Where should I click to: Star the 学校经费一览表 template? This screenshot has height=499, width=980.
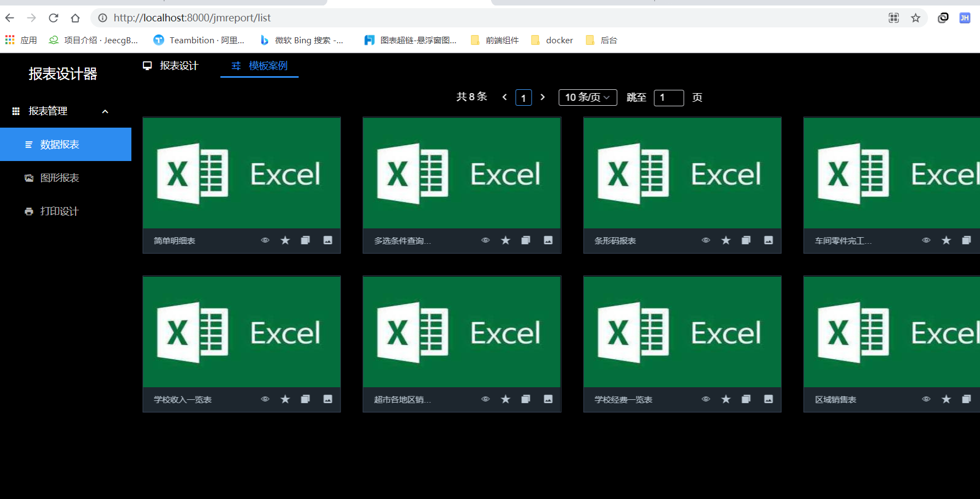point(726,399)
